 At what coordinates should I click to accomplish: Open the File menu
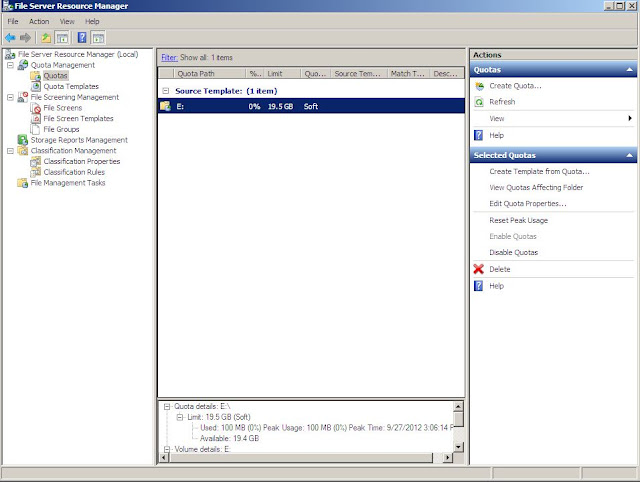pos(13,21)
